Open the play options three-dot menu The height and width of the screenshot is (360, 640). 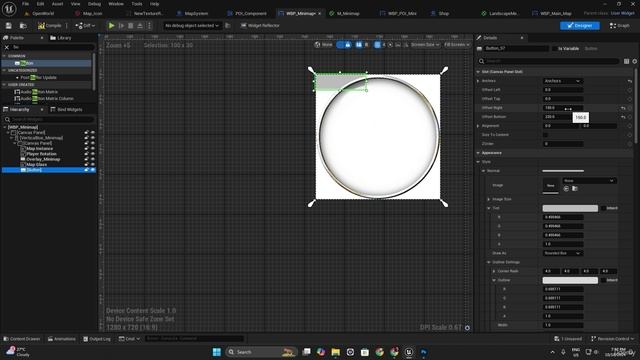[149, 25]
